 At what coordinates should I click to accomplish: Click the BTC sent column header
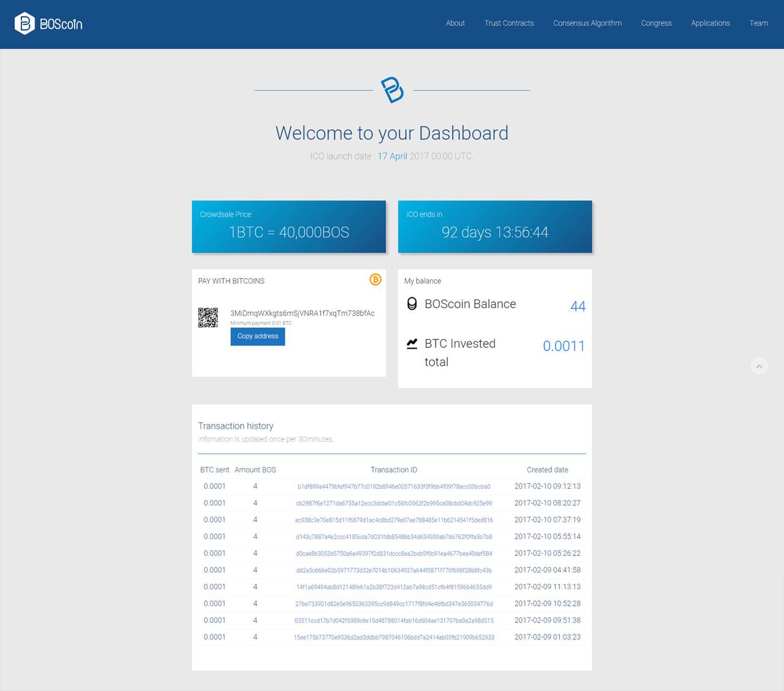pyautogui.click(x=214, y=470)
